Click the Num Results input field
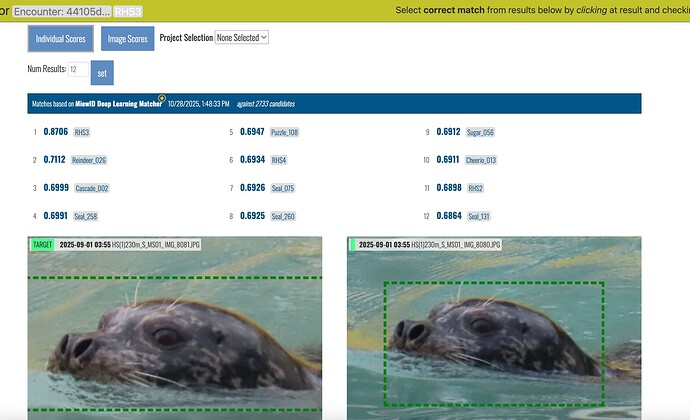This screenshot has width=690, height=420. (78, 70)
